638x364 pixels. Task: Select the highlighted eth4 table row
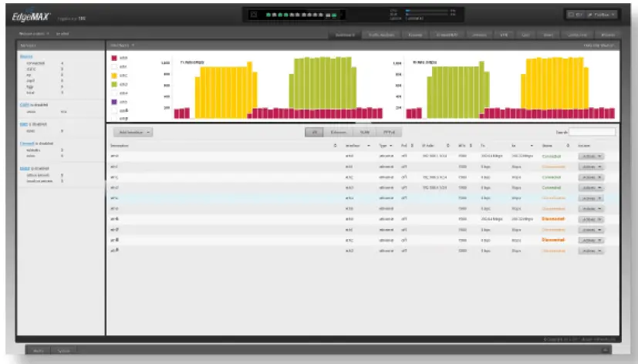pos(363,198)
